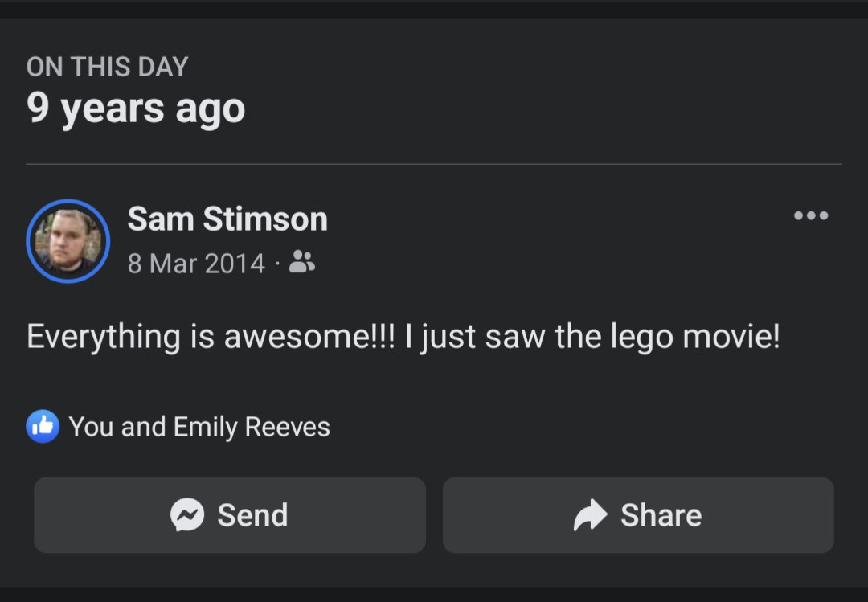Open Sam Stimson's profile name link

[227, 219]
